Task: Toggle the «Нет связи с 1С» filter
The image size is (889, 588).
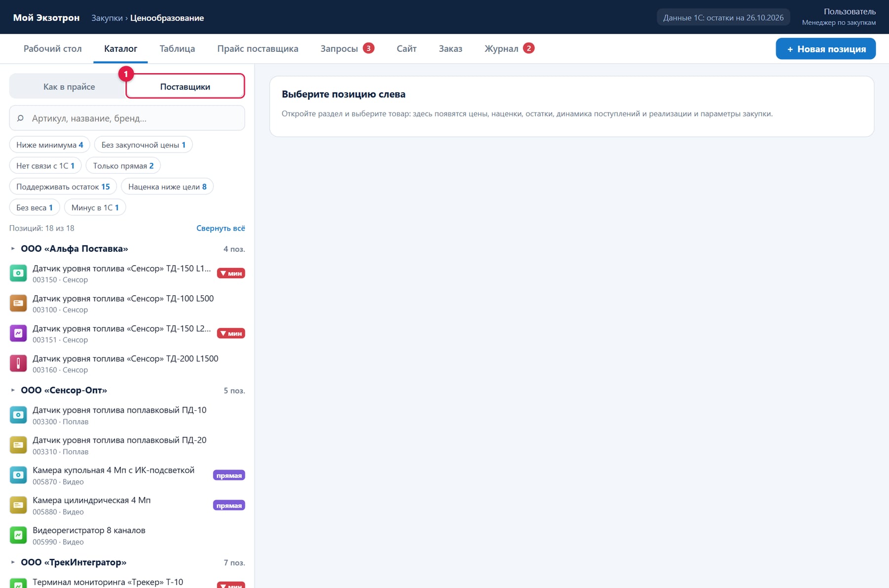Action: click(x=45, y=166)
